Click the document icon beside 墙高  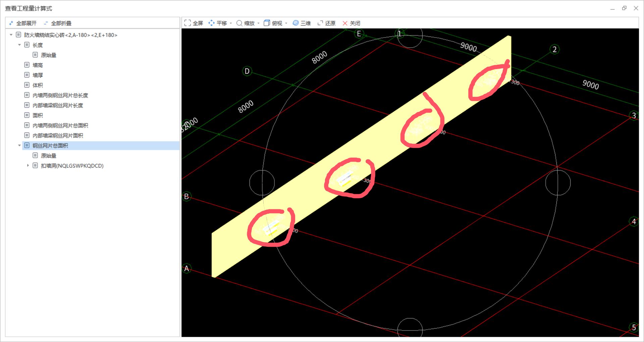(x=27, y=65)
